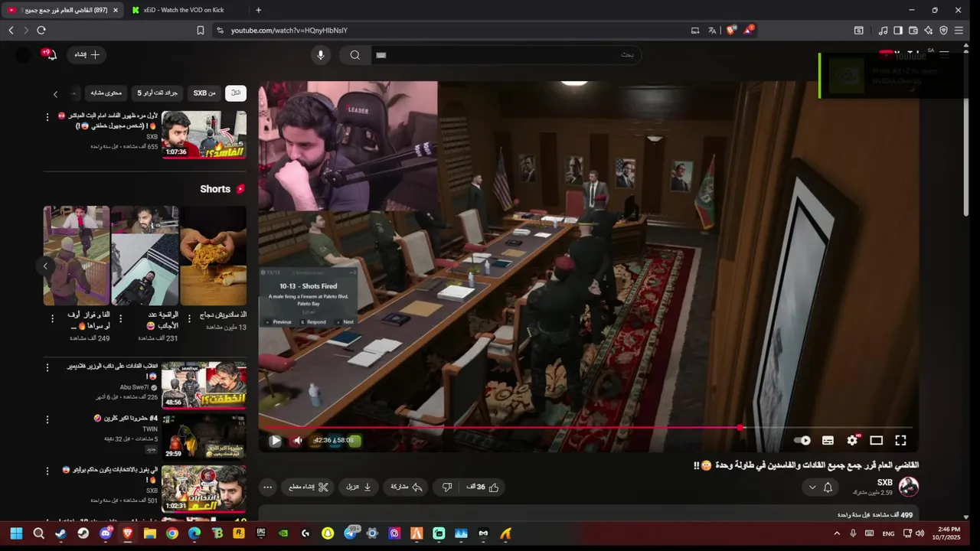Open the Epic Games launcher in the taskbar
This screenshot has height=551, width=980.
coord(261,533)
